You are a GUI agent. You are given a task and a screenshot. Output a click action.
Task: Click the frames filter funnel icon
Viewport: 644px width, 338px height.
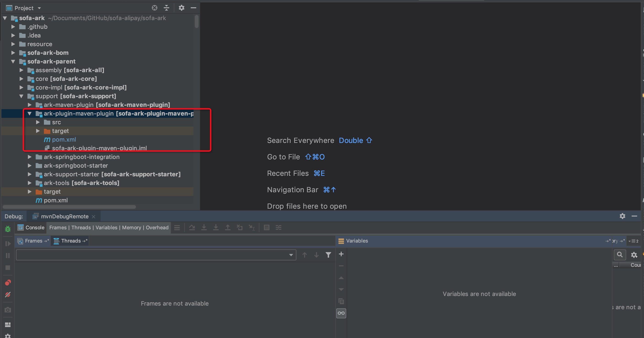tap(328, 255)
